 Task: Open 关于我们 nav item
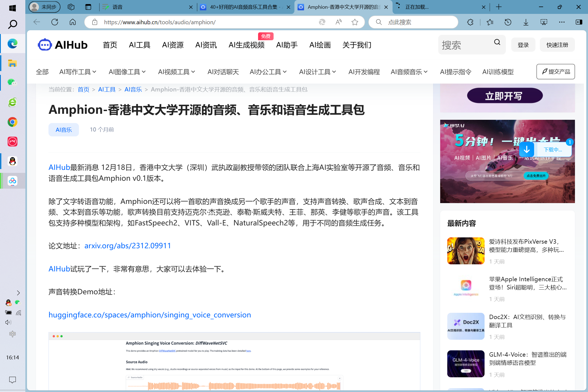click(x=357, y=45)
